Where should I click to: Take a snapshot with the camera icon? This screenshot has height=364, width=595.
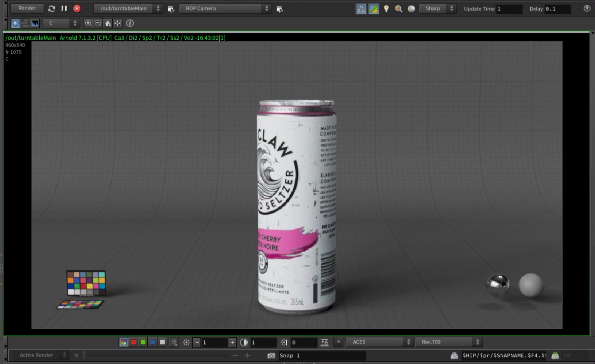(x=271, y=356)
